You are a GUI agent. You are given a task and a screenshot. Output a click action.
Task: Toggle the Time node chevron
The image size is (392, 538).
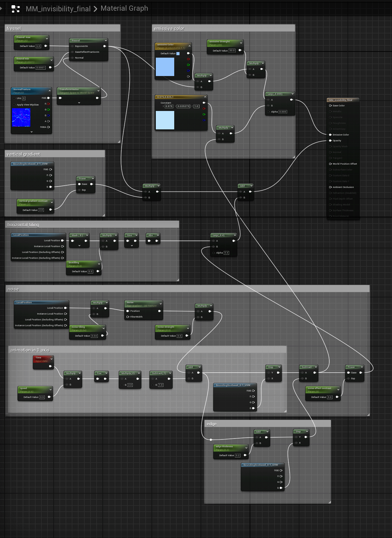coord(51,359)
